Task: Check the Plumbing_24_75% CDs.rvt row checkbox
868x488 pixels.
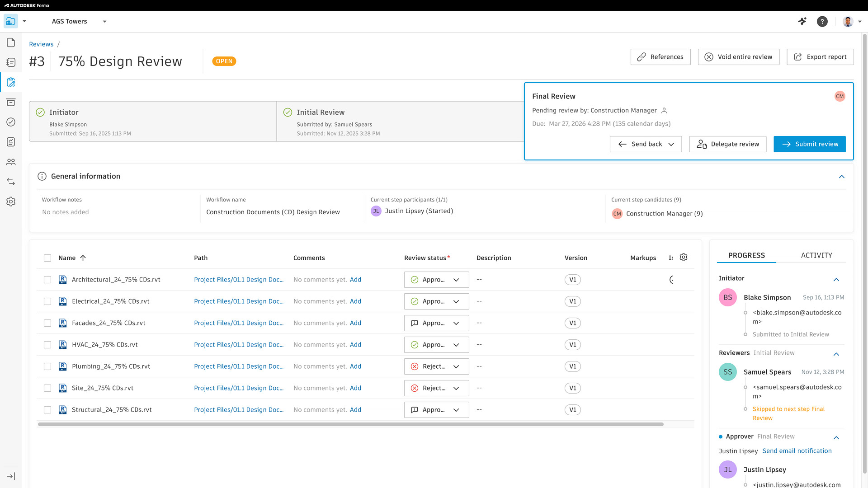Action: 47,366
